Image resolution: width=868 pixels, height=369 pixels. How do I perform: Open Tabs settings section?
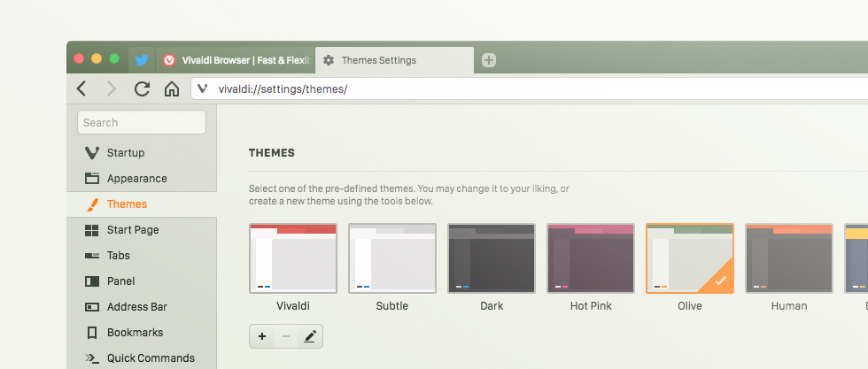[x=142, y=255]
